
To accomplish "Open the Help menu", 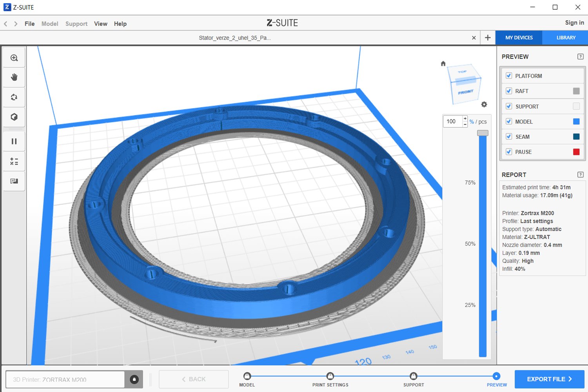I will click(120, 24).
